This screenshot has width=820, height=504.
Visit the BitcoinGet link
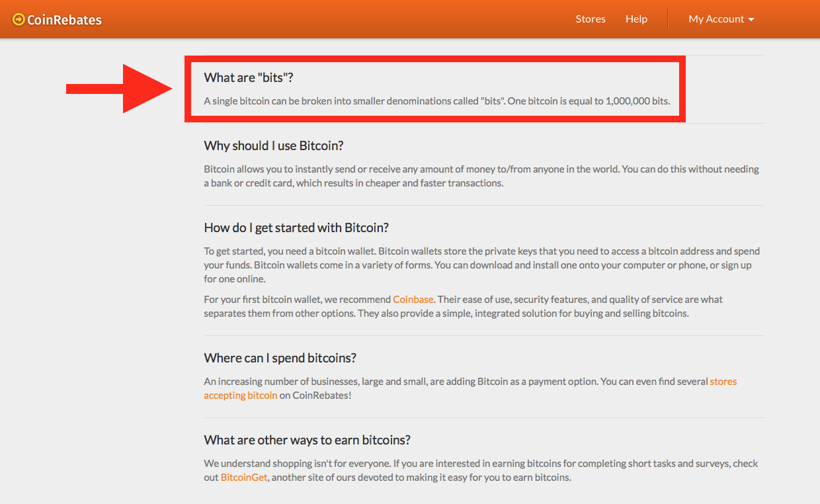pos(244,478)
